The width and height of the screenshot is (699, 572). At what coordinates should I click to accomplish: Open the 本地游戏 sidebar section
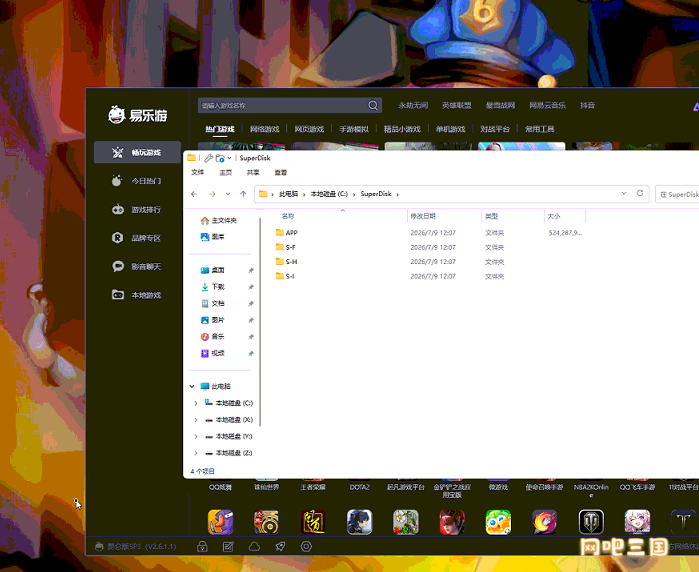[137, 295]
